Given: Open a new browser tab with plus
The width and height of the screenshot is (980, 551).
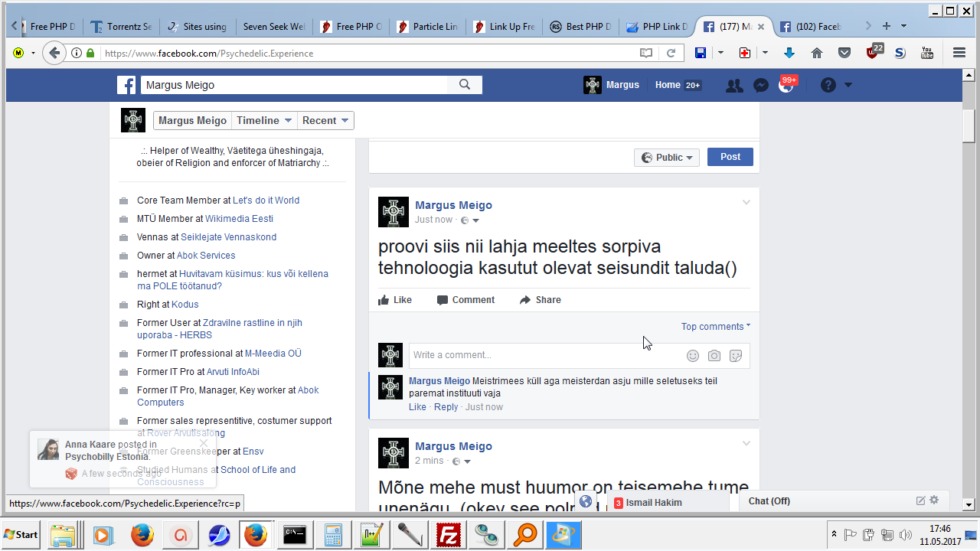Looking at the screenshot, I should [x=887, y=26].
